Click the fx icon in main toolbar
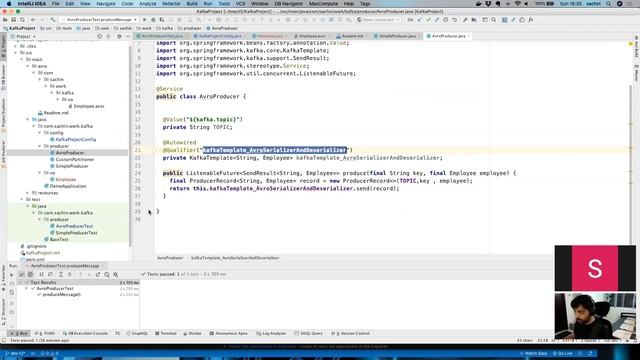The height and width of the screenshot is (360, 640). coord(531,20)
